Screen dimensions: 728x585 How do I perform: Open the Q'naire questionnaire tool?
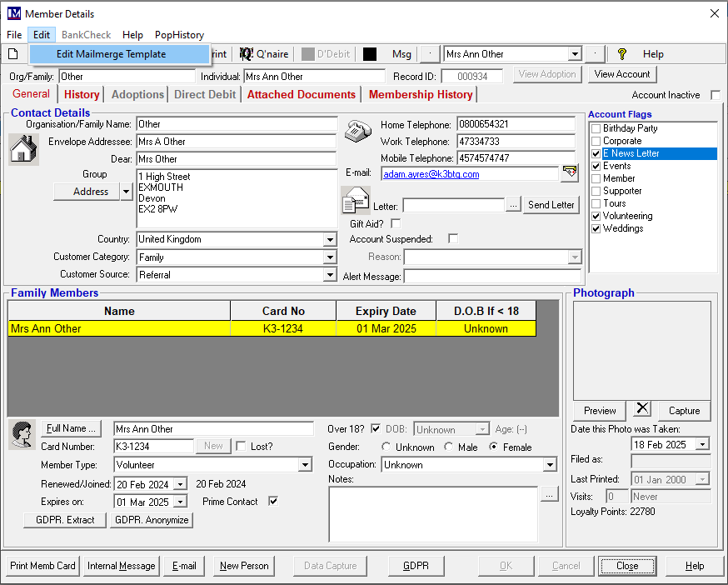pyautogui.click(x=264, y=54)
